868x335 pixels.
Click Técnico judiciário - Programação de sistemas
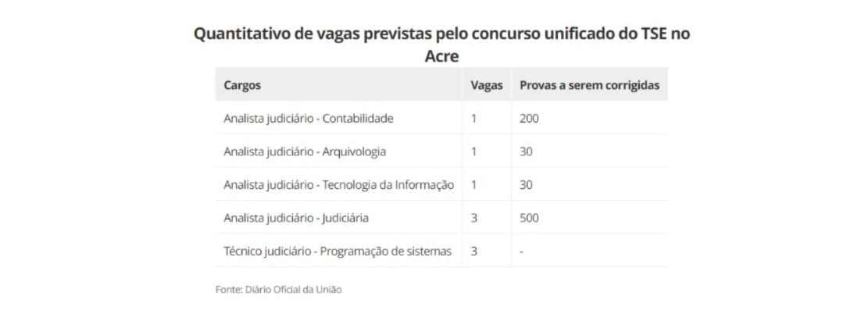pyautogui.click(x=338, y=251)
